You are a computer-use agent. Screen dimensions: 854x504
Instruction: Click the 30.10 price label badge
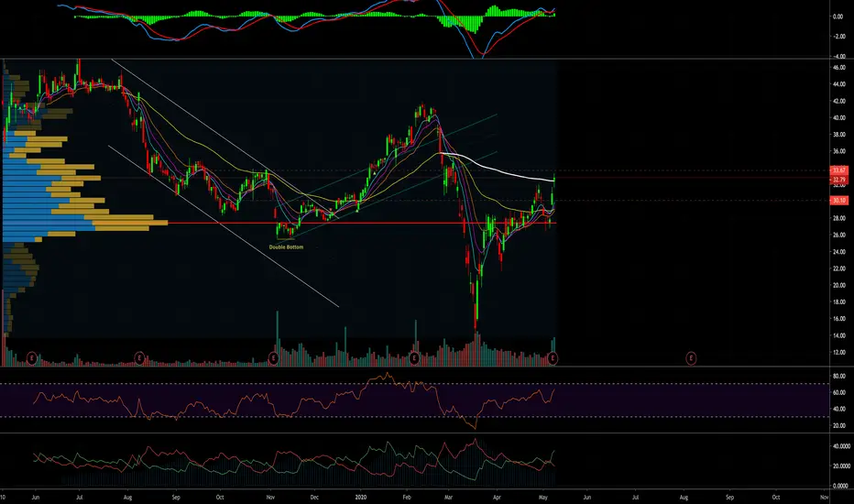pos(838,201)
